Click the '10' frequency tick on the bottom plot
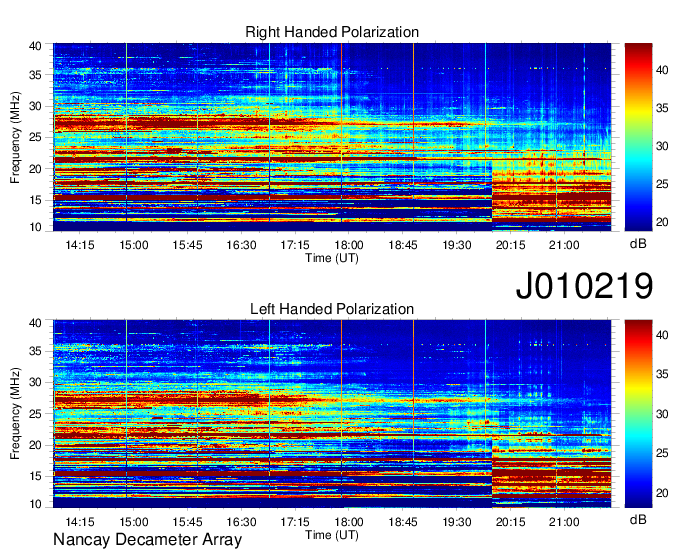The height and width of the screenshot is (552, 680). point(35,504)
